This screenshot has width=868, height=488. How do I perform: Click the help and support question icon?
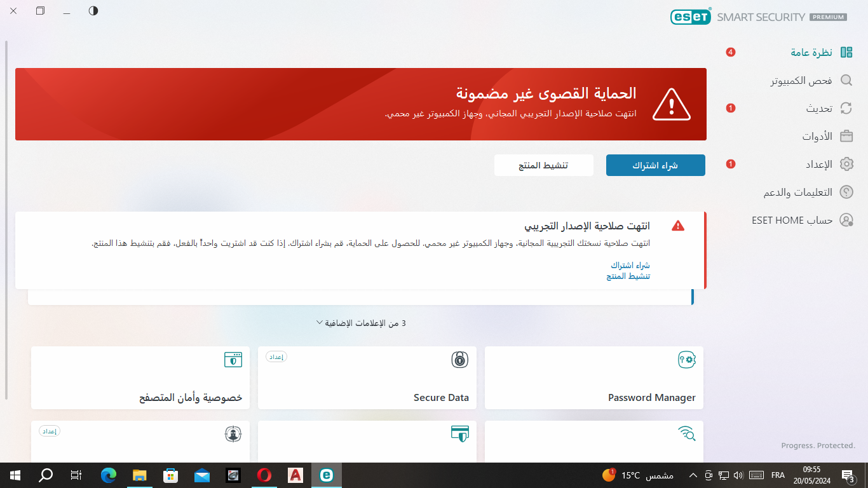pyautogui.click(x=846, y=192)
